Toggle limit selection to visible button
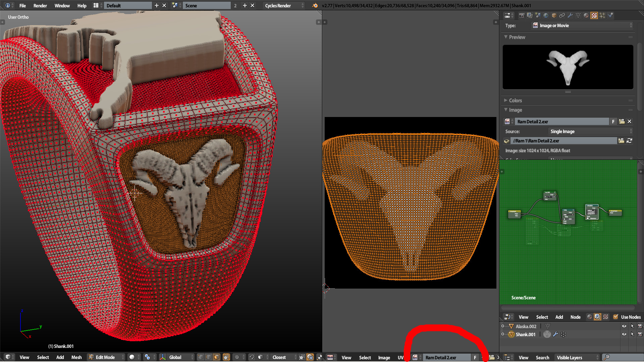644x362 pixels. [226, 357]
